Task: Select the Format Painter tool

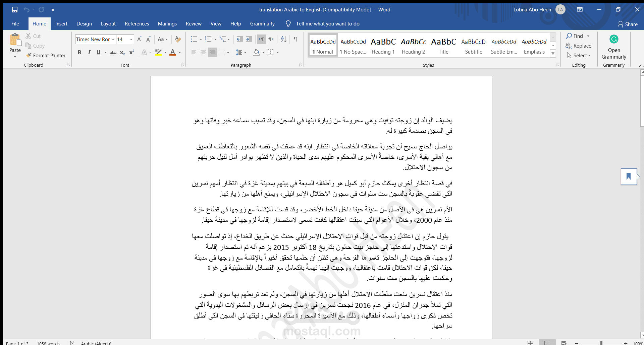Action: coord(46,55)
